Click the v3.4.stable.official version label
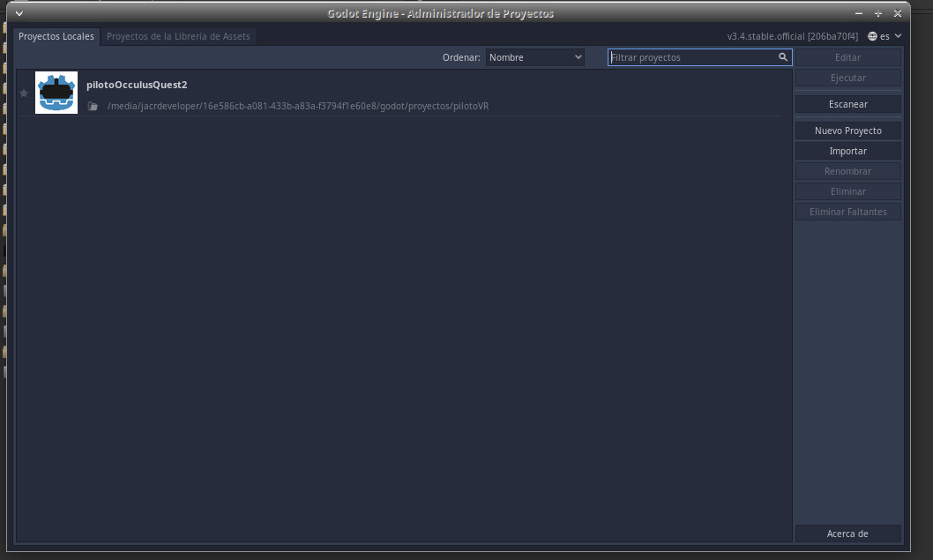 793,36
